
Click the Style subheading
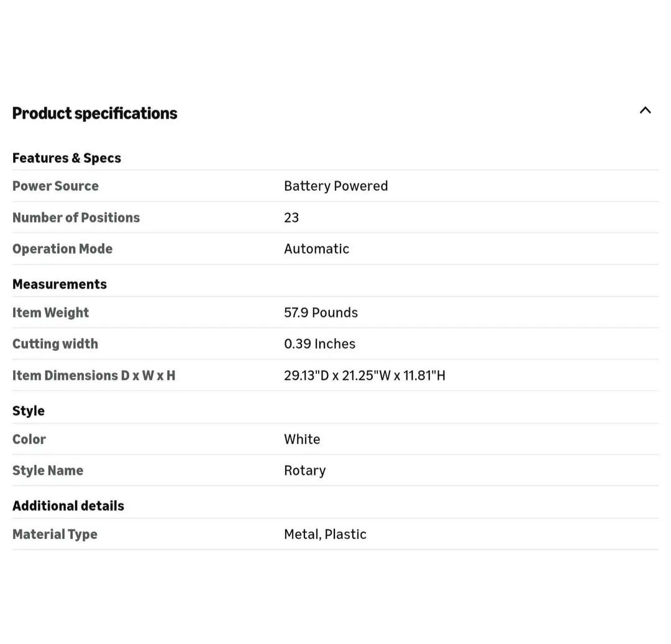click(x=29, y=410)
